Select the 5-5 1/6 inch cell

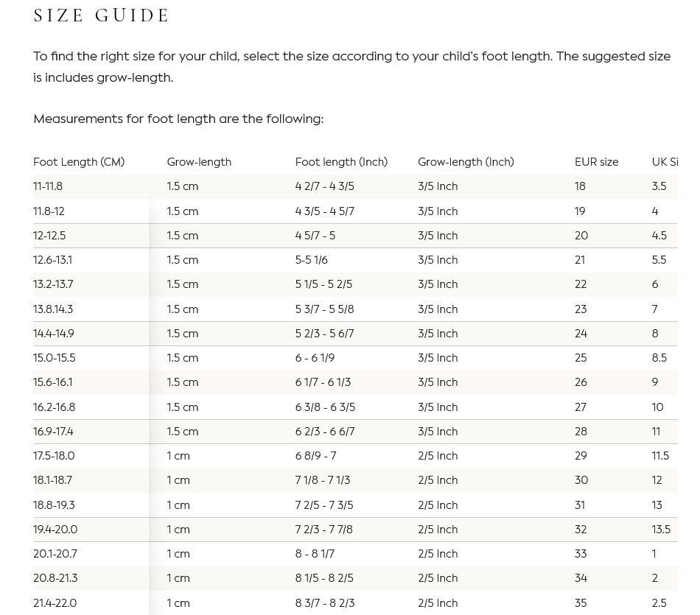312,260
